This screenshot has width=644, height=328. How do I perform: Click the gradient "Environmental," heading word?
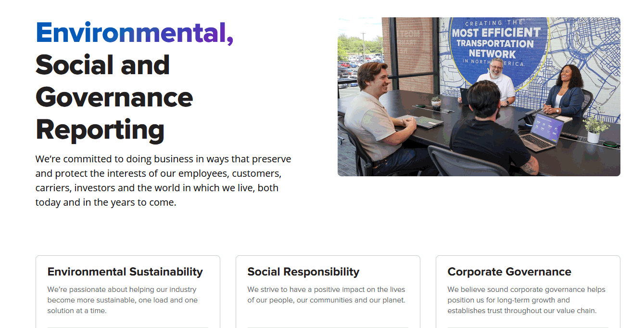click(x=134, y=33)
